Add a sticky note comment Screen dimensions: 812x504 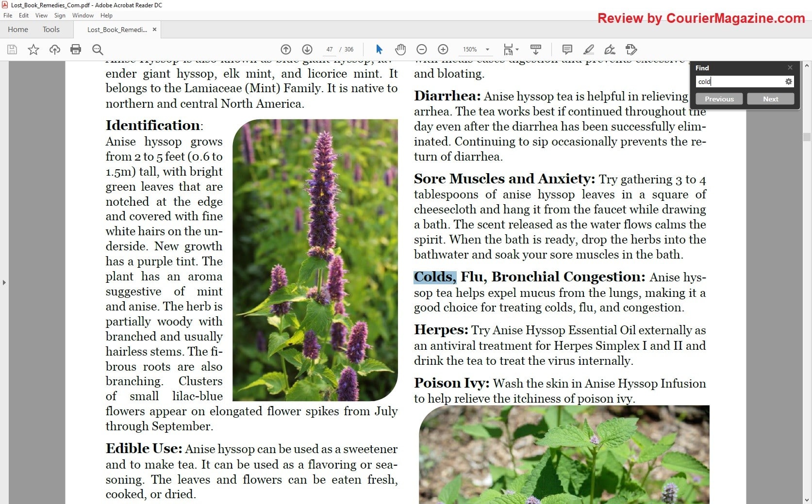pos(567,49)
